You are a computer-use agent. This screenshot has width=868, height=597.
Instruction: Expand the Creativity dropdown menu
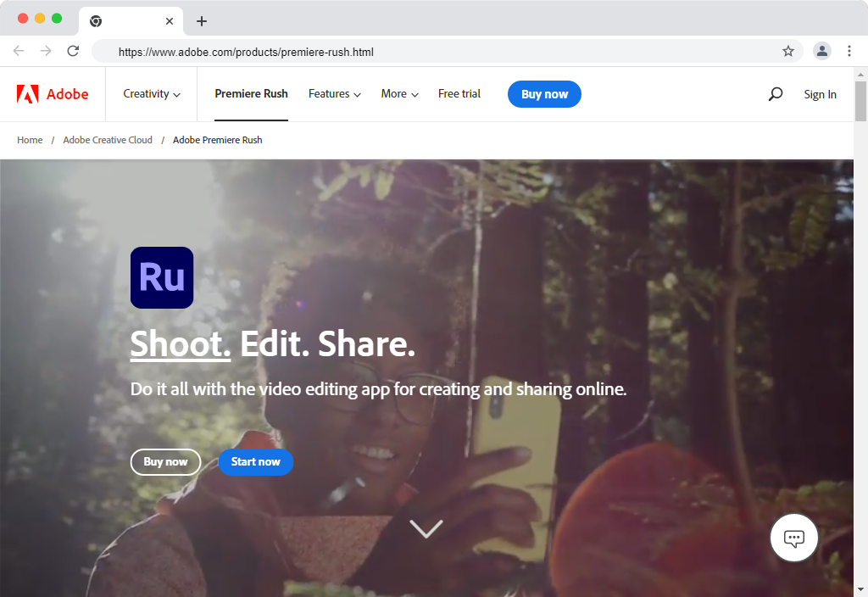[152, 94]
